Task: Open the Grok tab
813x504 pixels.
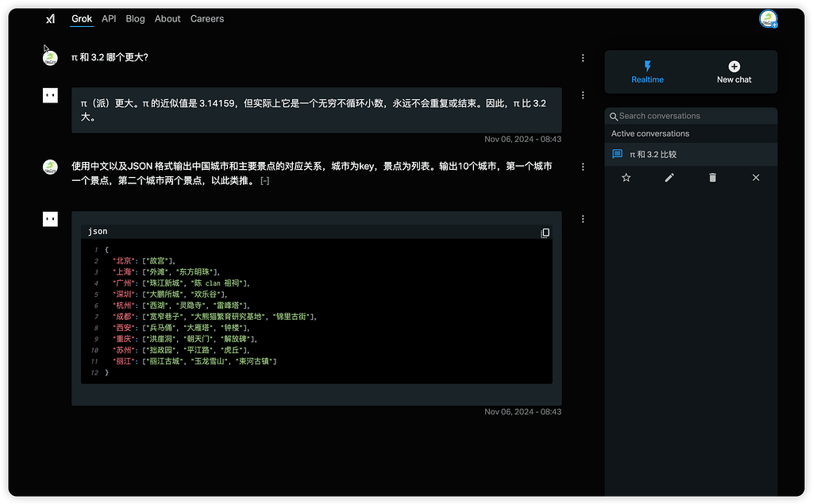Action: click(82, 19)
